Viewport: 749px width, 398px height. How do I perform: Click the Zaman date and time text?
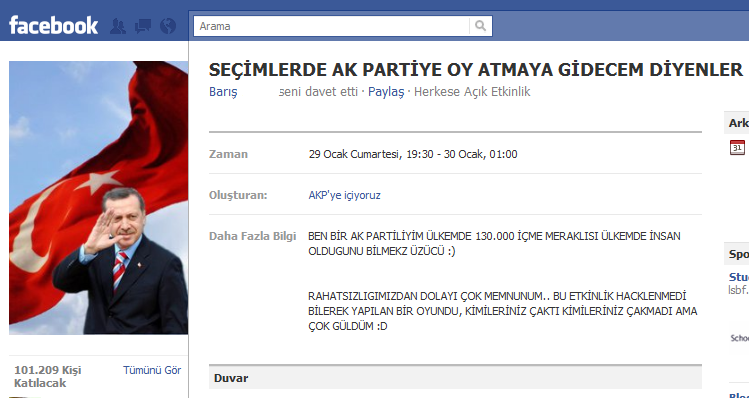413,154
